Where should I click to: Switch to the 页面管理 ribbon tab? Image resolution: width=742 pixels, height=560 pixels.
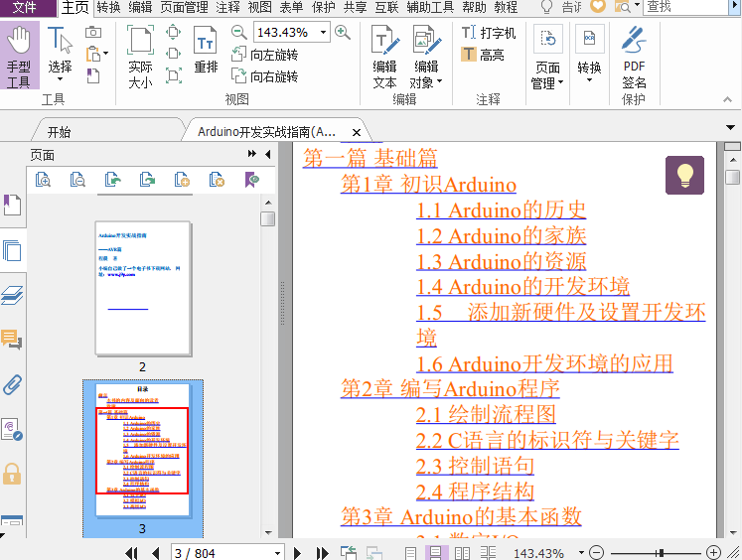184,7
